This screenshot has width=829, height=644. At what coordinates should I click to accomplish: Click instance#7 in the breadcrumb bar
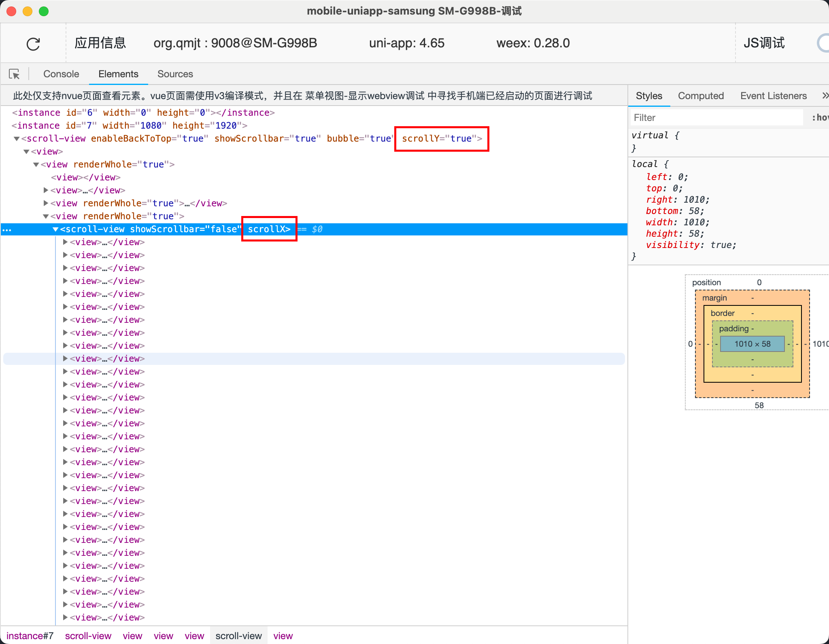tap(30, 636)
